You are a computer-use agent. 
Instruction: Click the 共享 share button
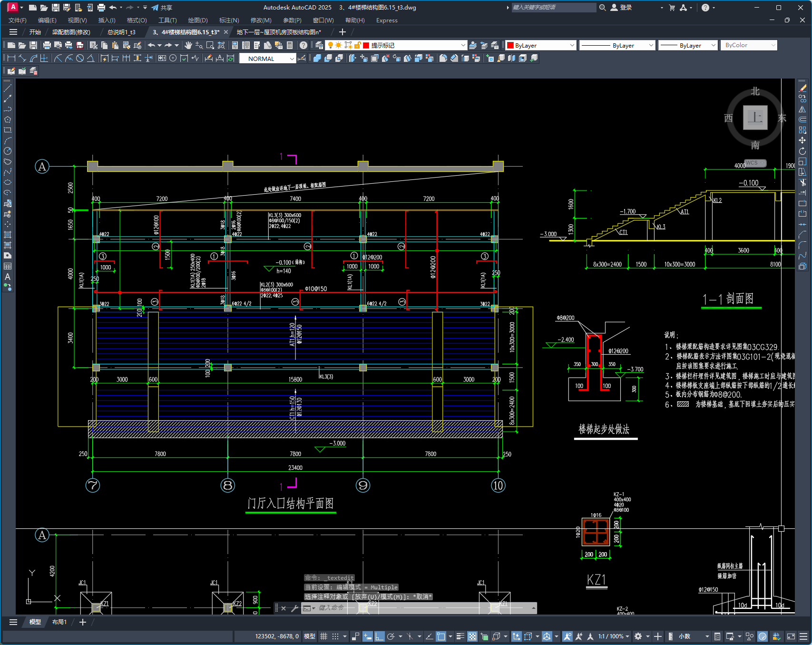[x=162, y=8]
